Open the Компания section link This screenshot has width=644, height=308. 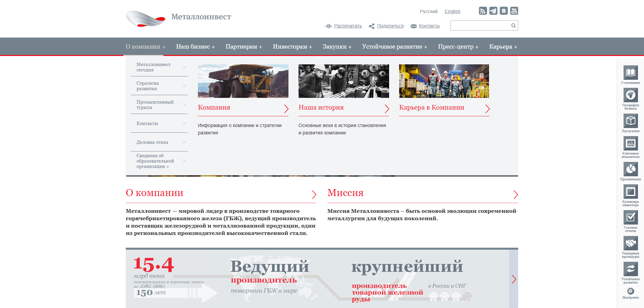[214, 108]
